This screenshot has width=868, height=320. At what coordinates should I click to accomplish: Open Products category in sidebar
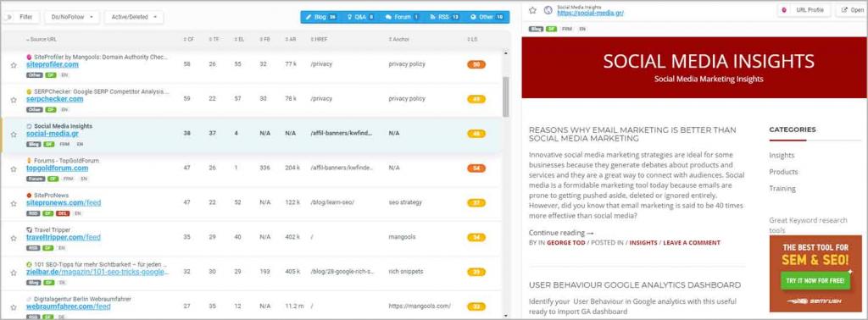click(x=783, y=172)
